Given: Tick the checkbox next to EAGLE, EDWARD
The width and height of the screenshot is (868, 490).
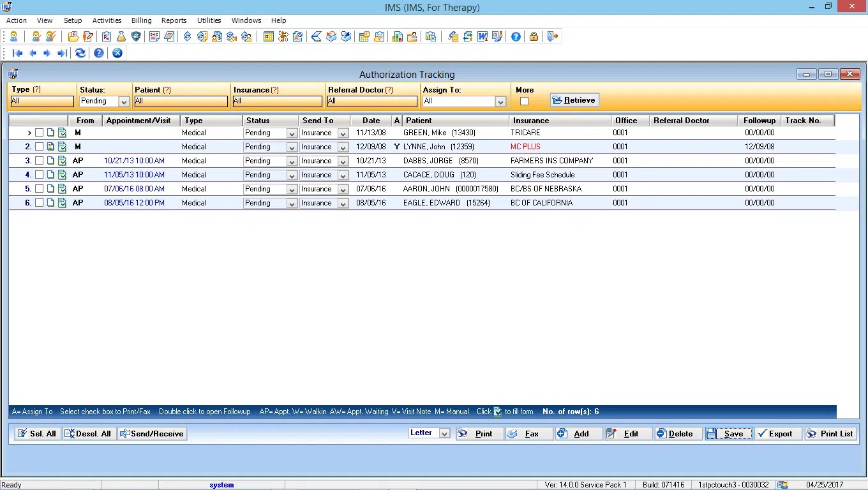Looking at the screenshot, I should [40, 203].
